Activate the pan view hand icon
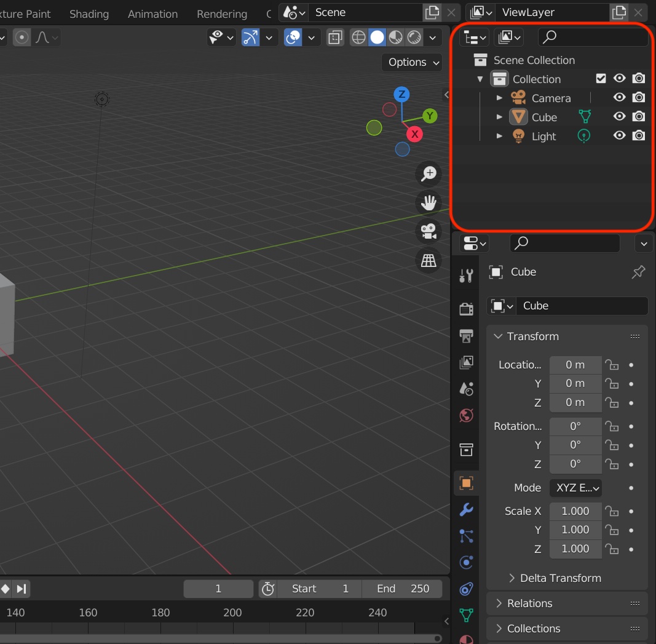 [x=429, y=202]
